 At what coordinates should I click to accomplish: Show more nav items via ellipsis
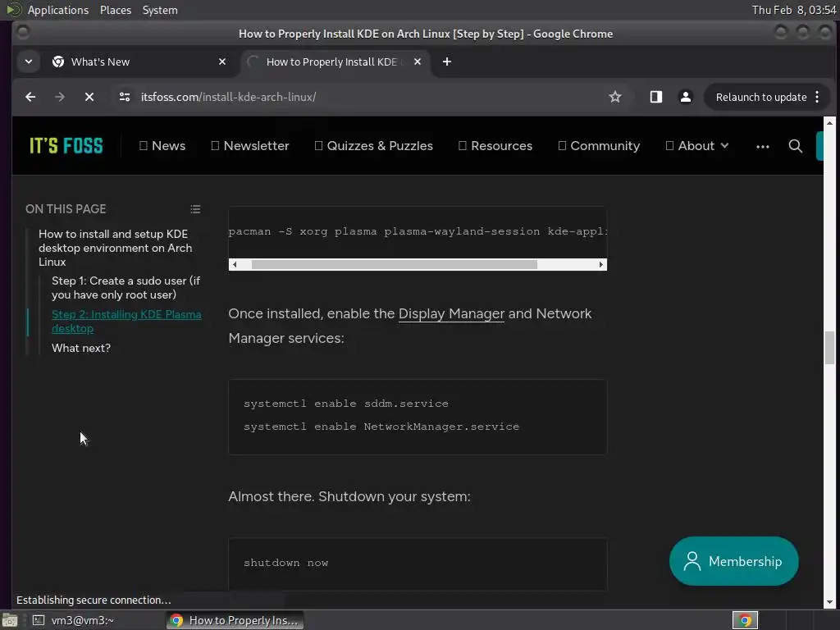pyautogui.click(x=763, y=146)
